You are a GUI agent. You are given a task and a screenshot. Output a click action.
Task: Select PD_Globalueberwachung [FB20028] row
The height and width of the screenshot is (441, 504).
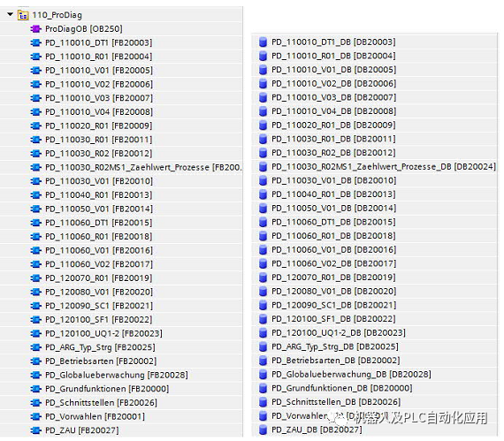coord(117,375)
